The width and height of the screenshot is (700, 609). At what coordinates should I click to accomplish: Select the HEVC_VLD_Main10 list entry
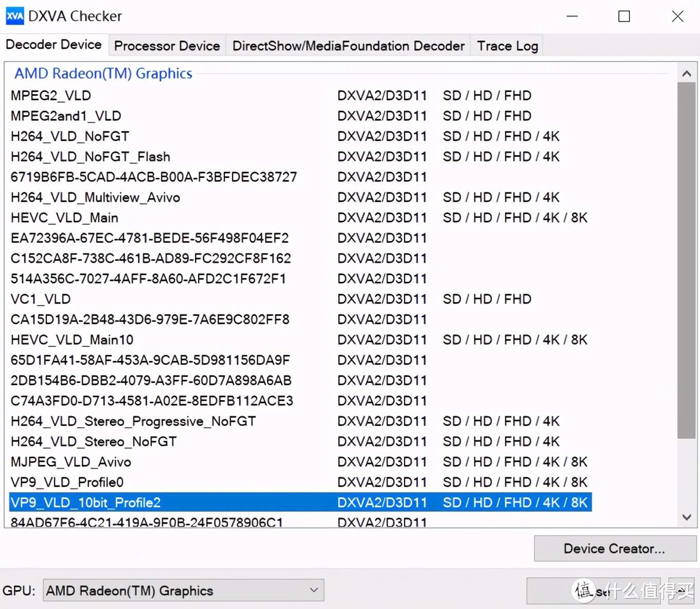(x=72, y=340)
